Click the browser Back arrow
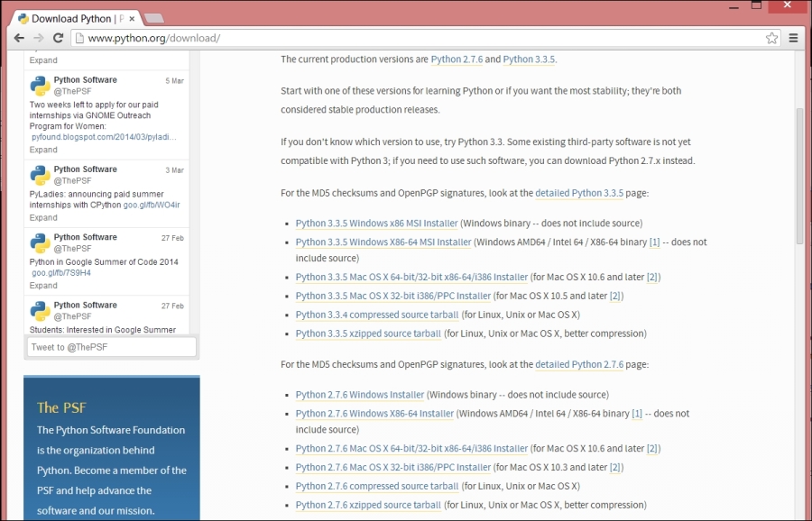 [19, 38]
